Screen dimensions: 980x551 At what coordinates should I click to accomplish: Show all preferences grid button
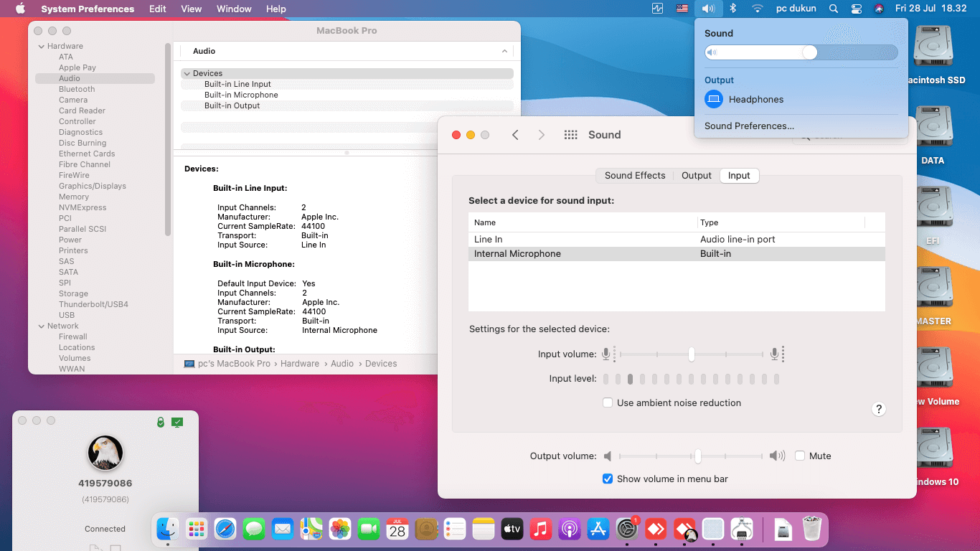pos(571,135)
